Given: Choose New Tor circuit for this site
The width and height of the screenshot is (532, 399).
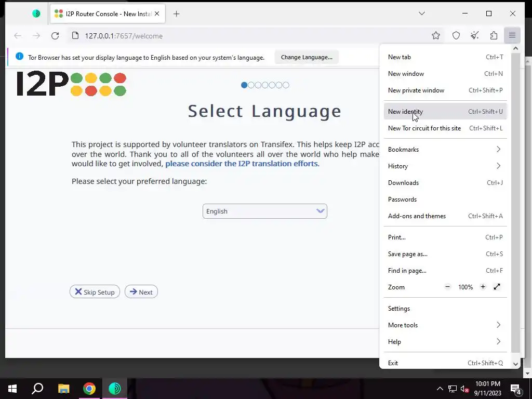Looking at the screenshot, I should coord(445,128).
